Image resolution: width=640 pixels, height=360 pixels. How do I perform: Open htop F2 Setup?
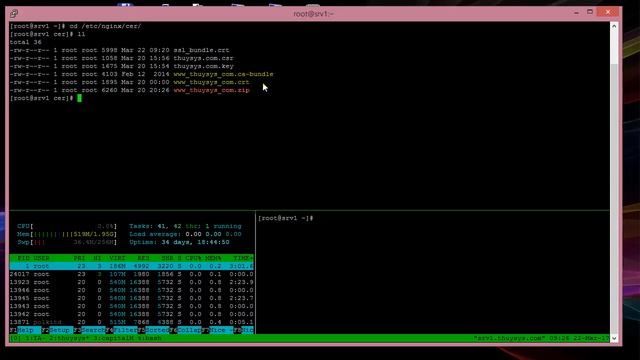[57, 330]
